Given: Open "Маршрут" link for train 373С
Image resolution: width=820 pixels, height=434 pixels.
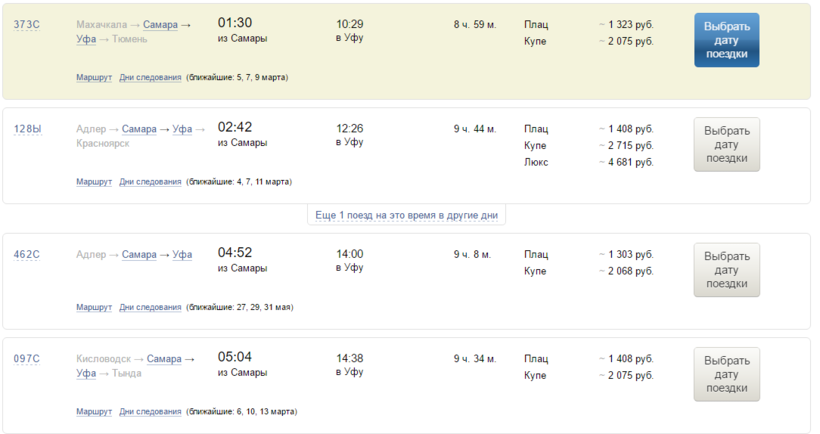Looking at the screenshot, I should [x=94, y=77].
